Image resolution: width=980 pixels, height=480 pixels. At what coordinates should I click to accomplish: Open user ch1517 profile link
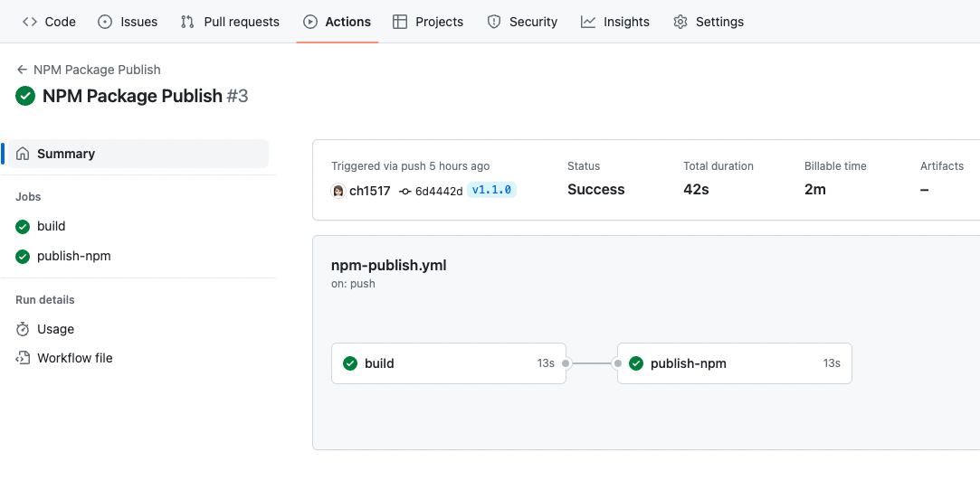[x=369, y=191]
